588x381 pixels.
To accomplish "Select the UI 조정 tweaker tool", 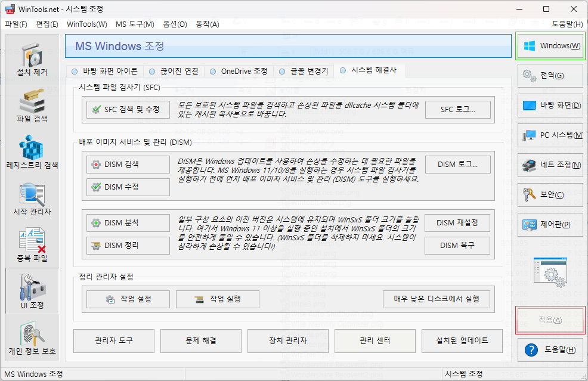I will click(32, 291).
